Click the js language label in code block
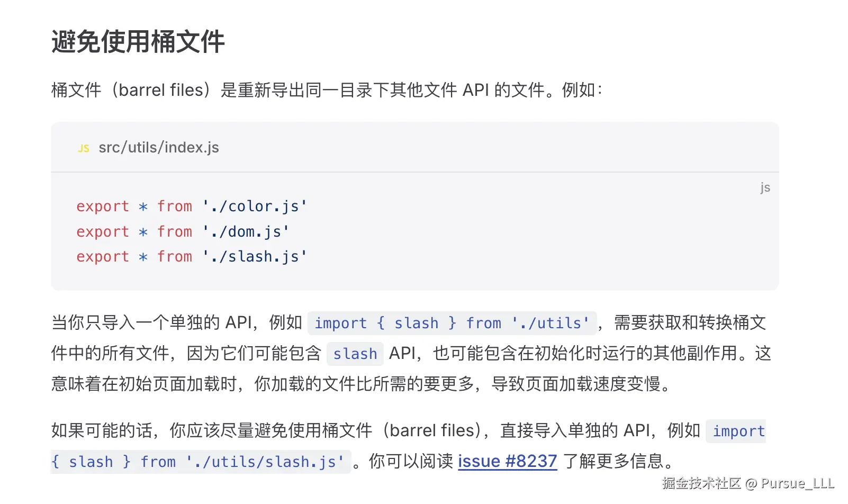848x504 pixels. point(765,187)
